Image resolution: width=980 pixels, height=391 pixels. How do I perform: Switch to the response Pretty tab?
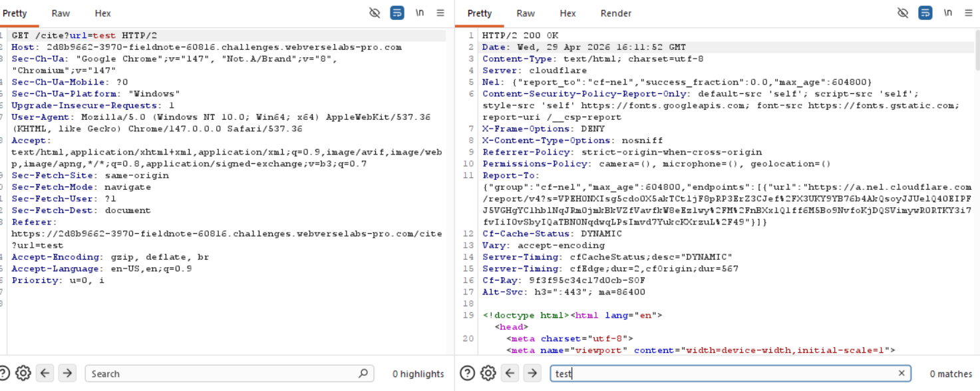479,13
